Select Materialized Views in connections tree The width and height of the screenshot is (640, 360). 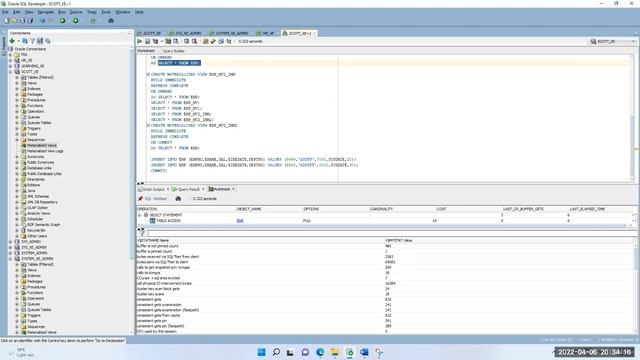(42, 146)
